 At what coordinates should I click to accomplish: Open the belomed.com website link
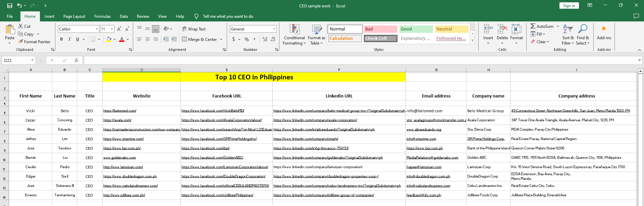(120, 111)
